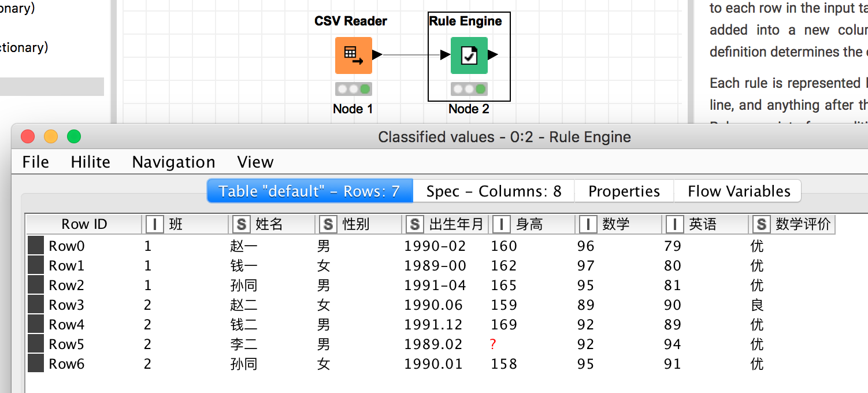Open the File menu
Screen dimensions: 868x393
click(36, 162)
